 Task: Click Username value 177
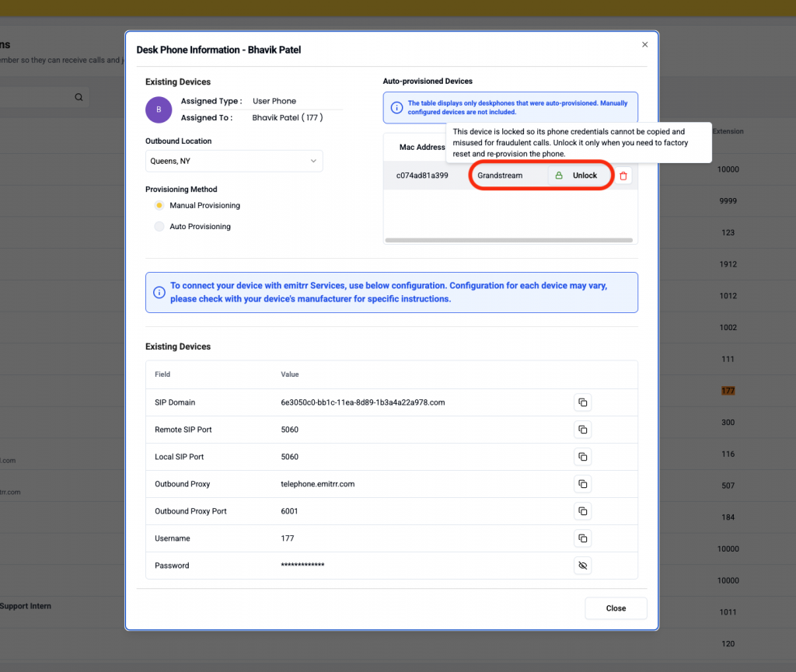click(288, 538)
